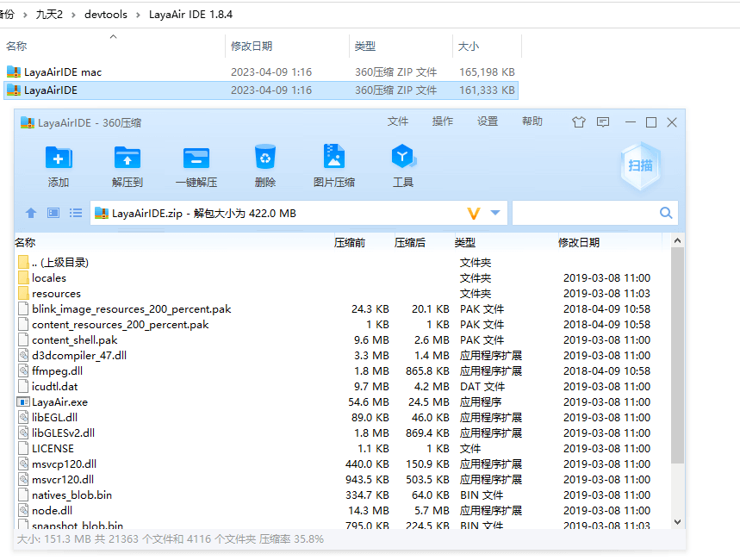The height and width of the screenshot is (560, 740).
Task: Open the 帮助 menu
Action: click(x=532, y=121)
